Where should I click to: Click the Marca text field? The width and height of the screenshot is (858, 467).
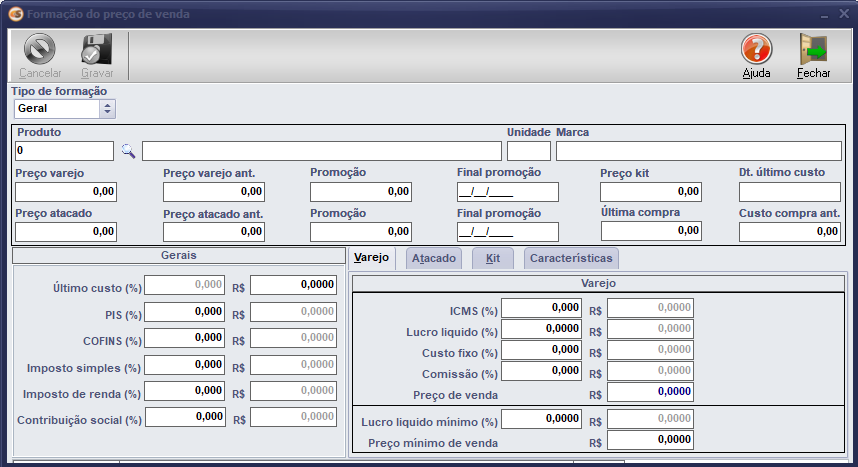tap(698, 151)
